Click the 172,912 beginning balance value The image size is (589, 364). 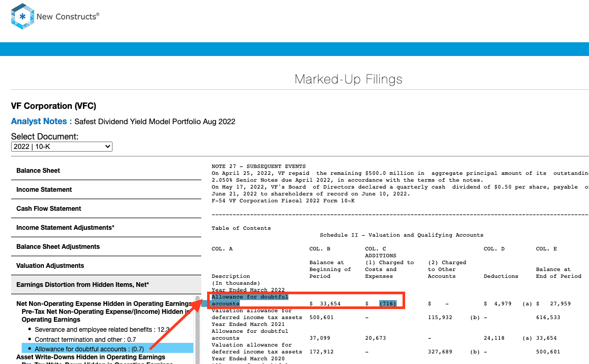pos(322,352)
